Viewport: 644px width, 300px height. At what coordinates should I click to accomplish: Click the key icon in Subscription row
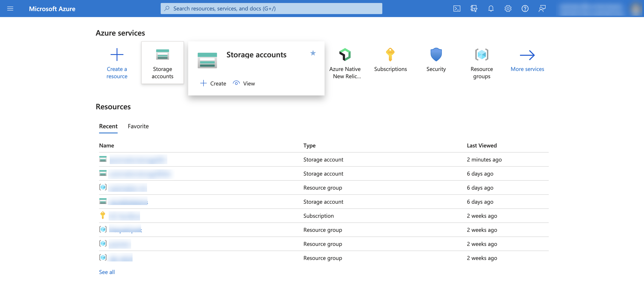[x=103, y=215]
